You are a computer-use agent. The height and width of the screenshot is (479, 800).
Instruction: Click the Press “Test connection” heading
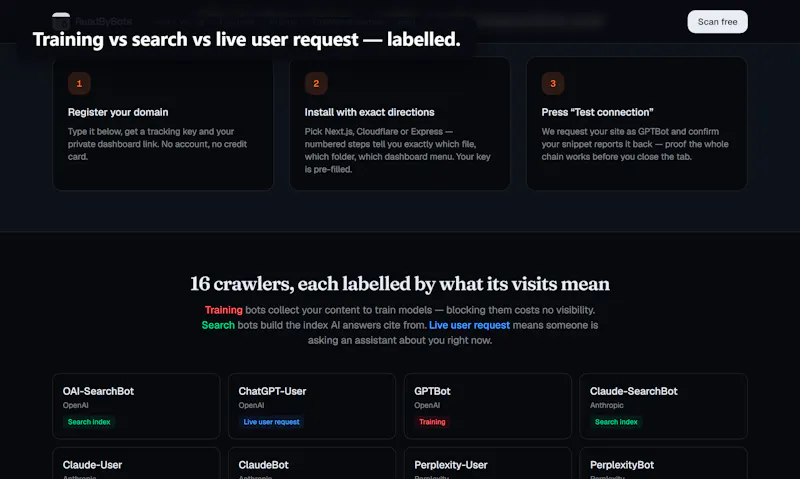coord(597,112)
